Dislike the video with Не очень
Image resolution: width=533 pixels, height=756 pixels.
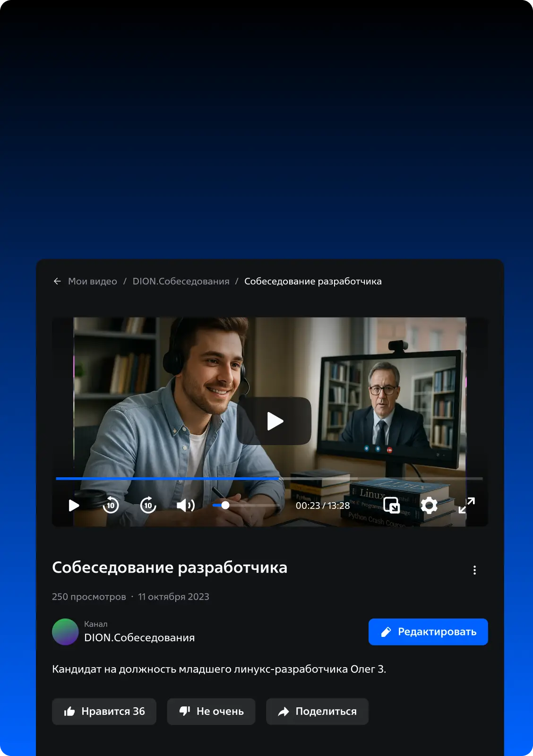[211, 712]
